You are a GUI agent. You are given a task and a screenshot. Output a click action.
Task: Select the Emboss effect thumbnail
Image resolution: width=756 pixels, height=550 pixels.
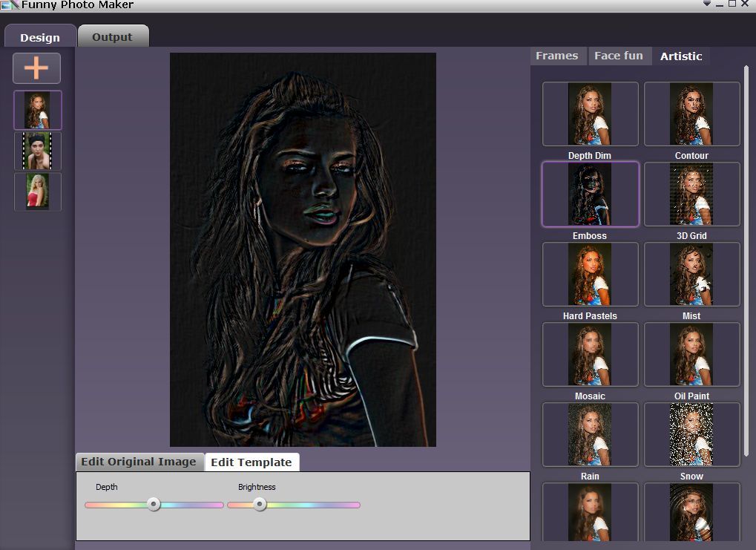590,194
